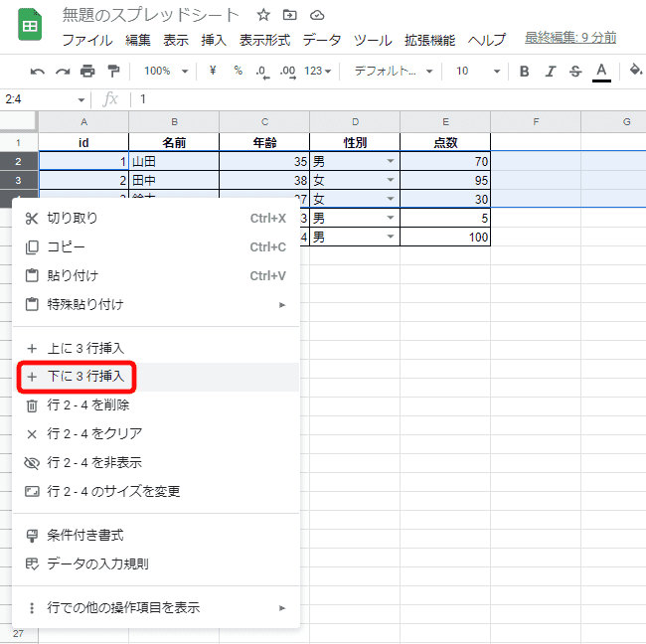This screenshot has width=646, height=644.
Task: Select 行 2 - 4 のサイズを変更
Action: pos(156,491)
